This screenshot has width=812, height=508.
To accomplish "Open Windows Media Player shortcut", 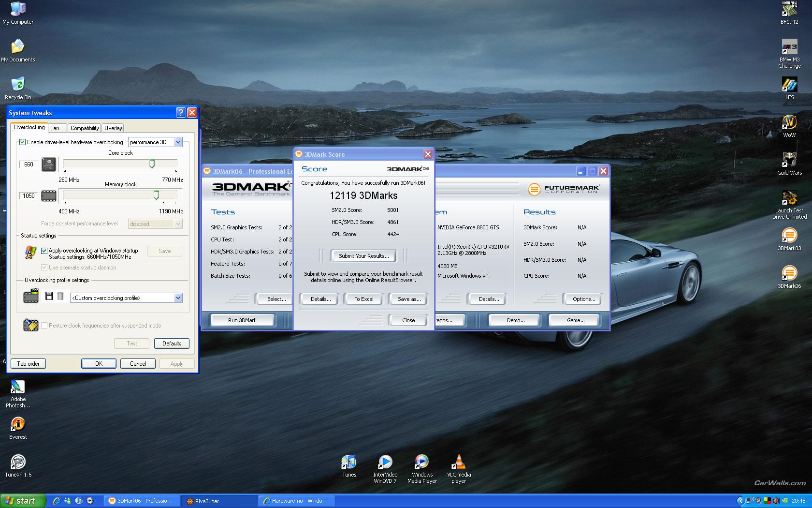I will click(422, 469).
